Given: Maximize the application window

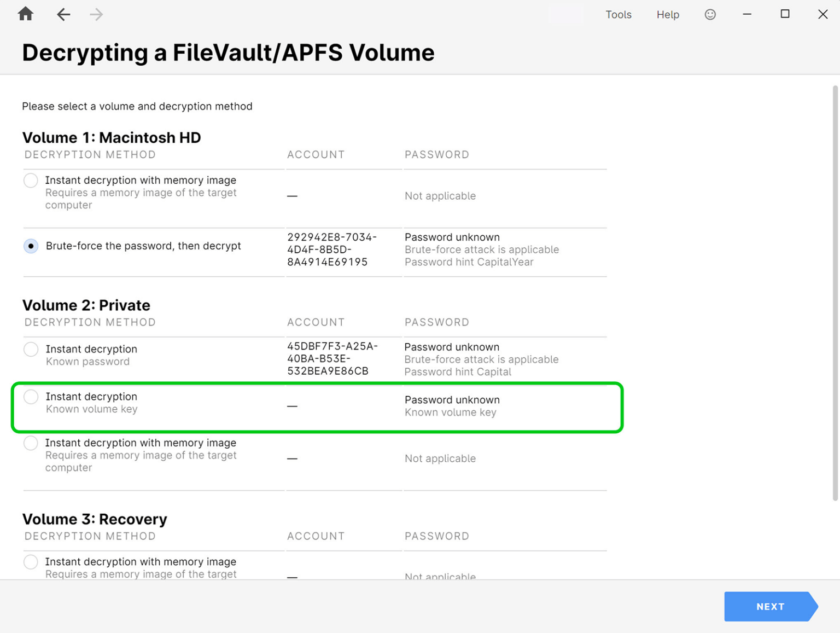Looking at the screenshot, I should (785, 14).
